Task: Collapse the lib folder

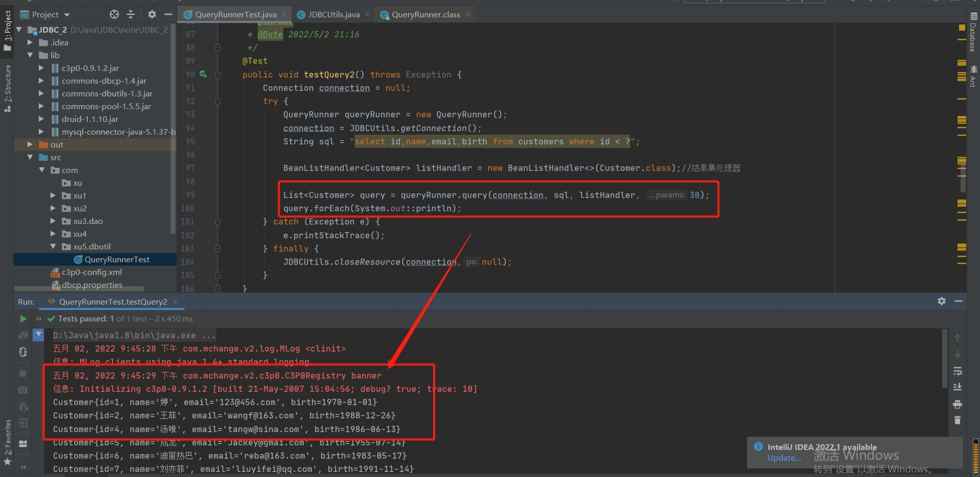Action: tap(30, 55)
